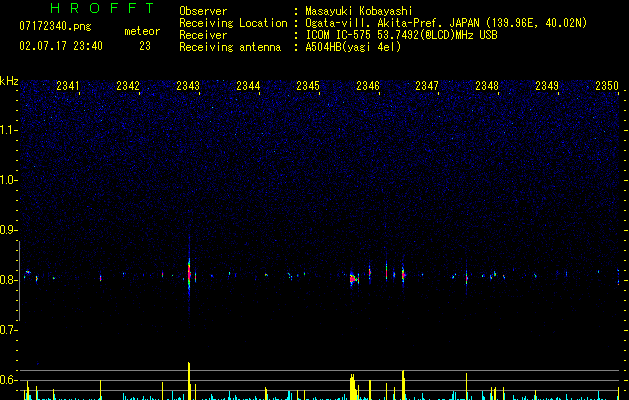The height and width of the screenshot is (400, 629).
Task: Click the 2343 time marker
Action: coord(188,86)
